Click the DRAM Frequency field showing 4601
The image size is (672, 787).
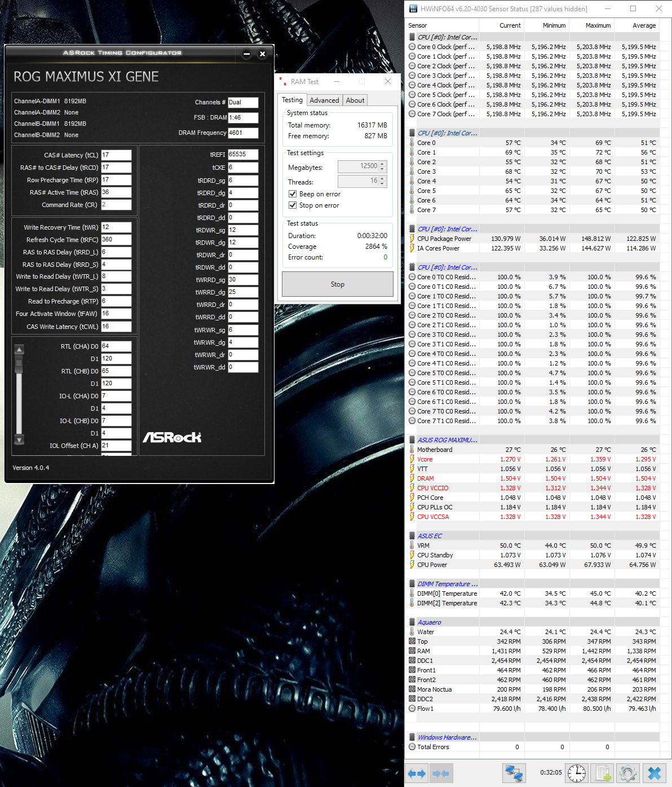click(243, 133)
